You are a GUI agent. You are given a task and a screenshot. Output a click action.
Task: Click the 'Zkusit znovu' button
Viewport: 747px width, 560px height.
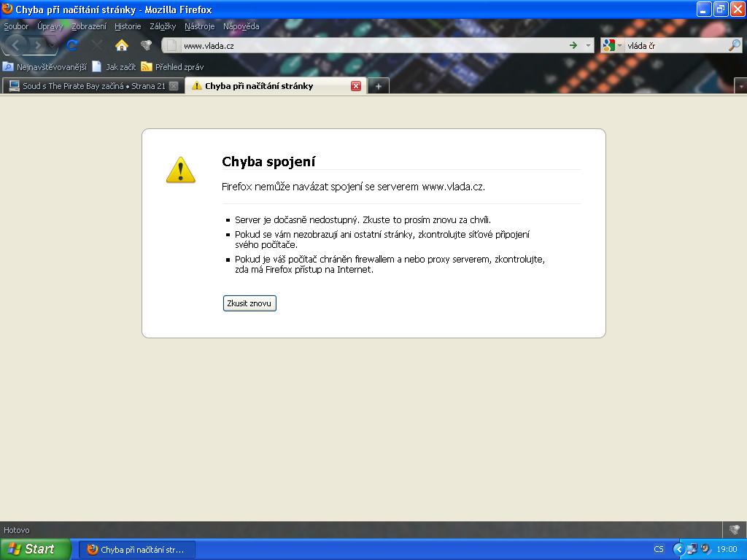249,303
